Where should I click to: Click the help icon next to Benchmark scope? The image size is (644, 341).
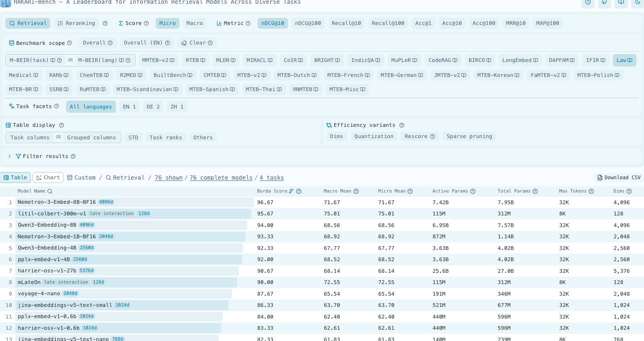(69, 43)
